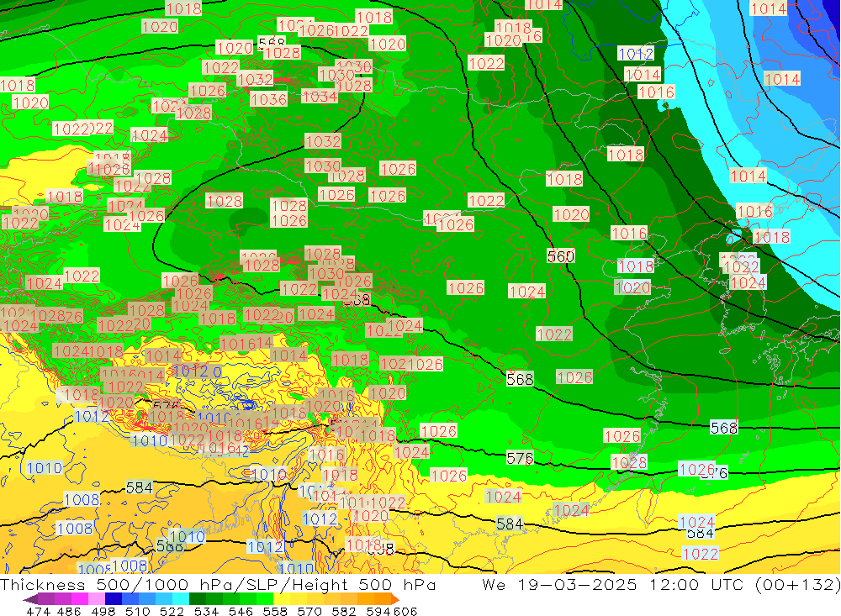Click the legend value '498'
This screenshot has width=841, height=616.
click(103, 611)
